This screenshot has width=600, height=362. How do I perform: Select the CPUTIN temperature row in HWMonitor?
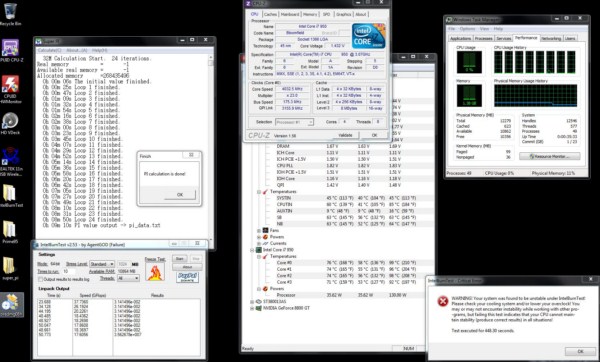click(x=347, y=205)
